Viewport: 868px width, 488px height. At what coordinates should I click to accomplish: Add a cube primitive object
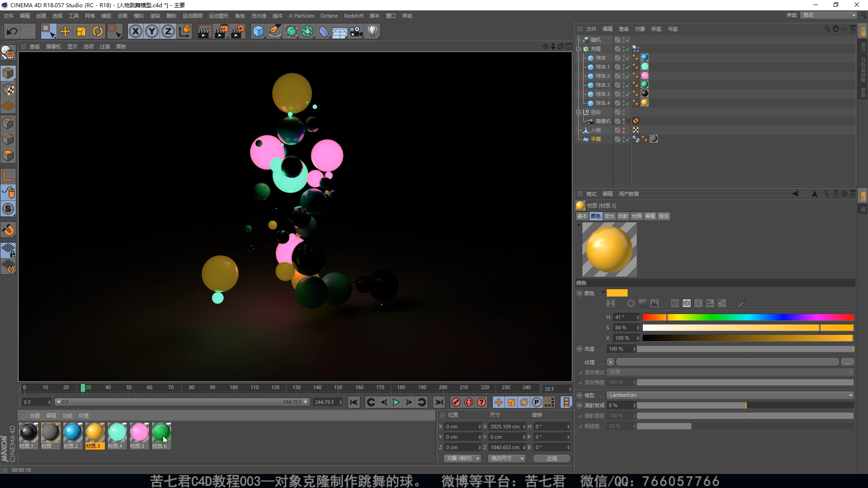(x=259, y=31)
